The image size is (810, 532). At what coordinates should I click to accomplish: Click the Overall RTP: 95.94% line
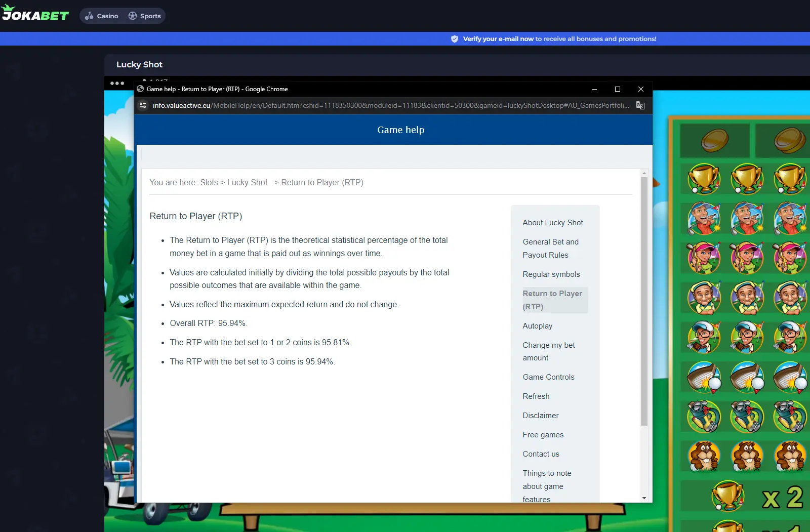pos(209,323)
